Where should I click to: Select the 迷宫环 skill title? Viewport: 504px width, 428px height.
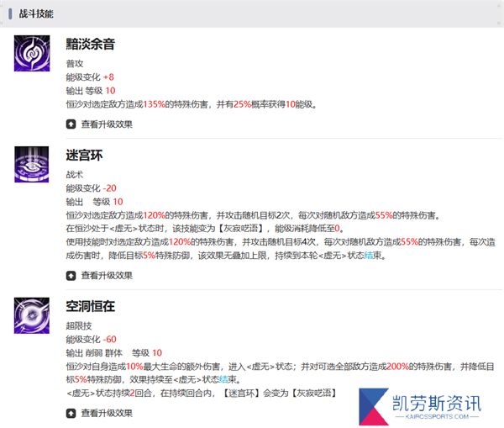pos(84,155)
